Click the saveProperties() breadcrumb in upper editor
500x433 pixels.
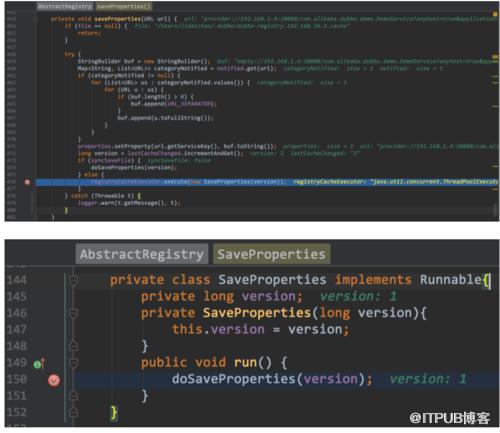123,6
